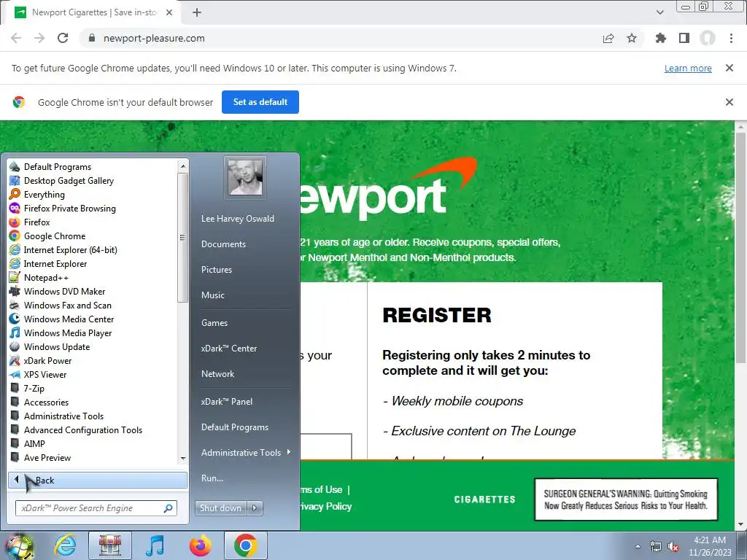The height and width of the screenshot is (560, 747).
Task: Open Internet Explorer from the taskbar
Action: pyautogui.click(x=65, y=545)
